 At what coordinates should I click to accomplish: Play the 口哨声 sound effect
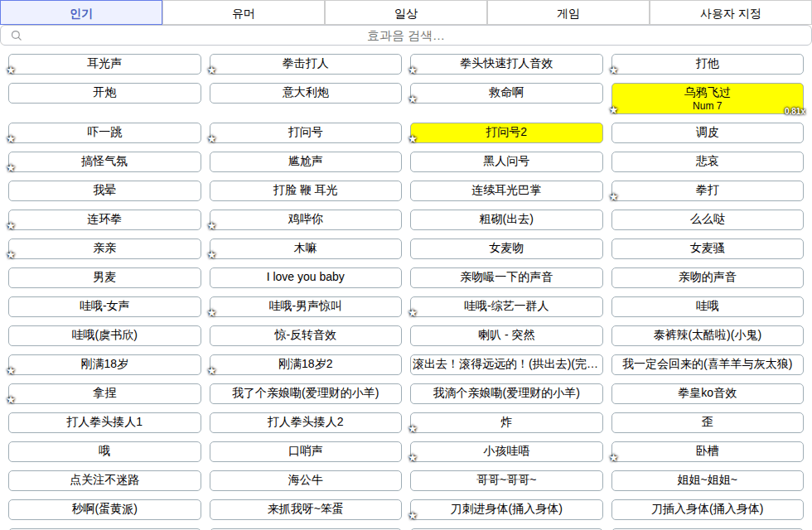pyautogui.click(x=306, y=451)
